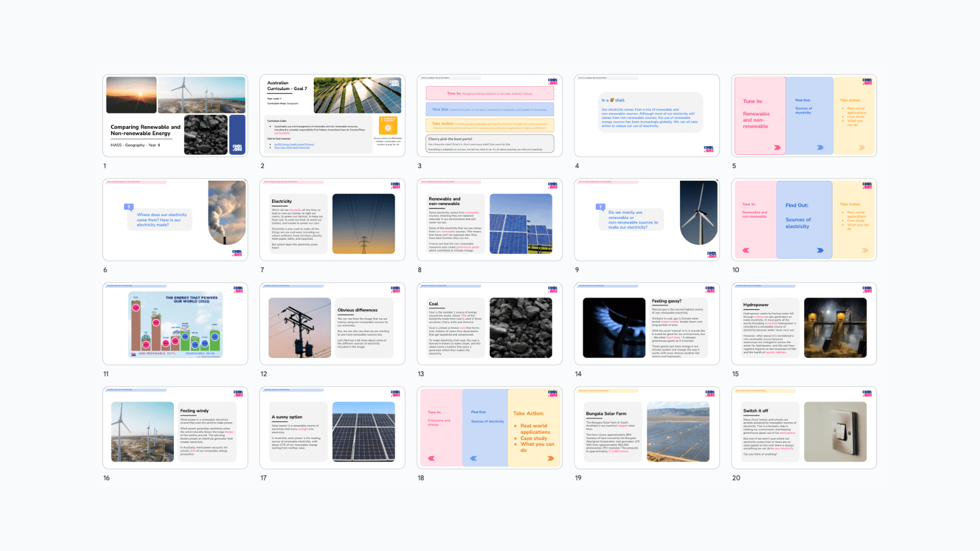
Task: Click the pink back arrow on slide 10
Action: 746,251
